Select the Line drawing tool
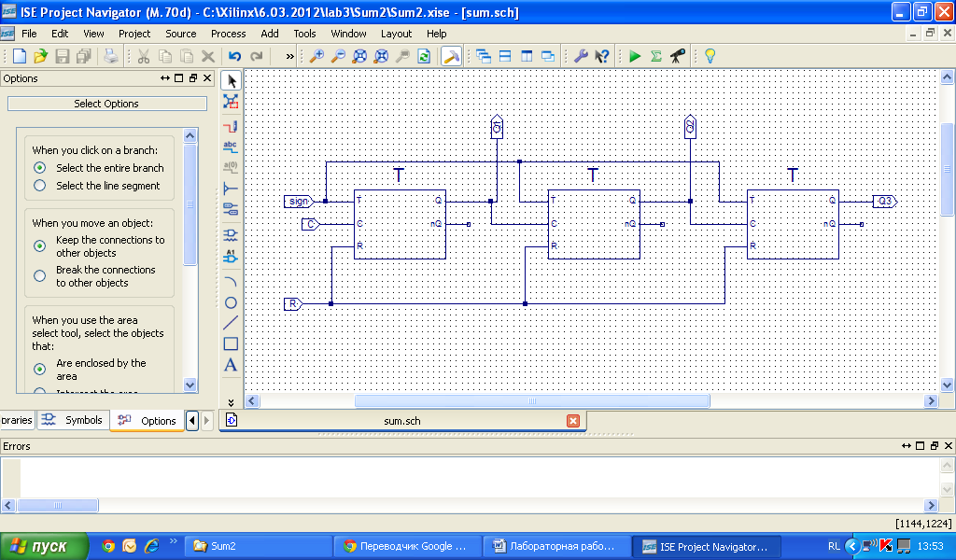Viewport: 956px width, 560px height. (x=231, y=323)
